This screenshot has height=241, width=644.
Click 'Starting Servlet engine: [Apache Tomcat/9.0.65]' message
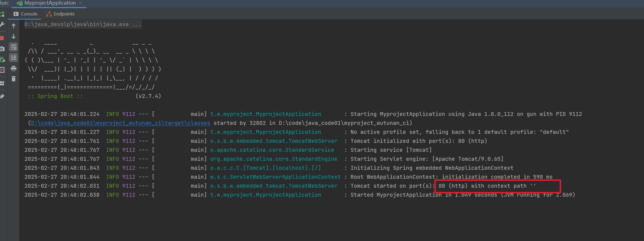click(427, 159)
